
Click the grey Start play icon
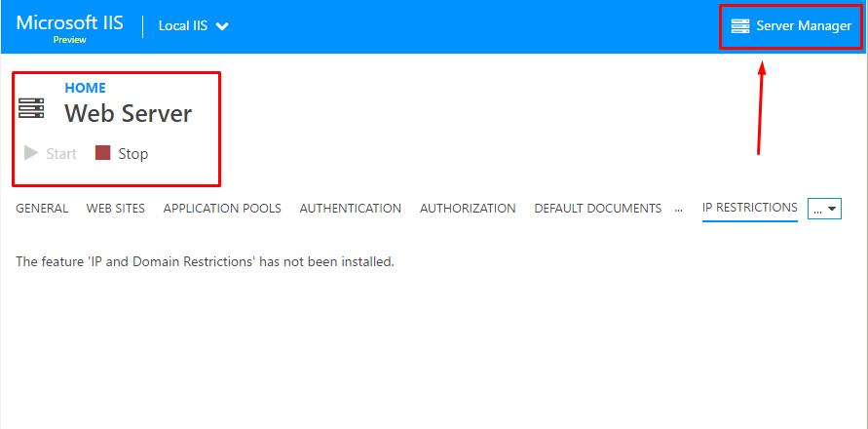(31, 153)
